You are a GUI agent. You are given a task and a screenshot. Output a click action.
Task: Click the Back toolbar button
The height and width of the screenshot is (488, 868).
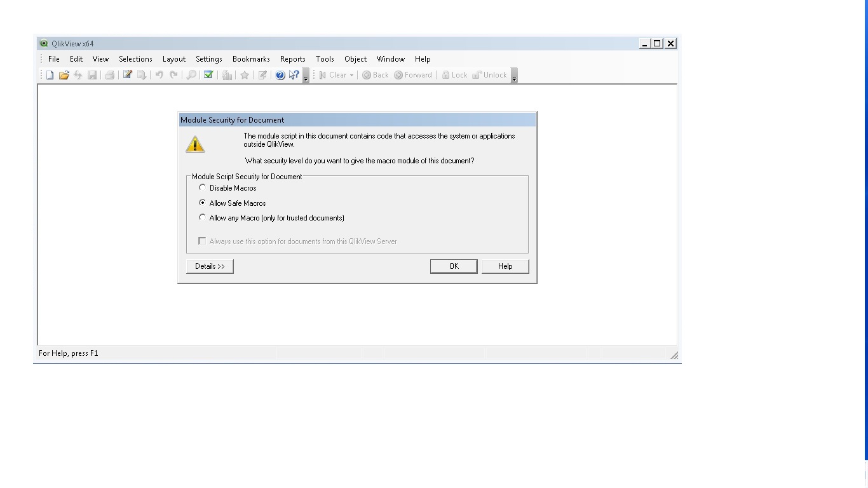[376, 75]
